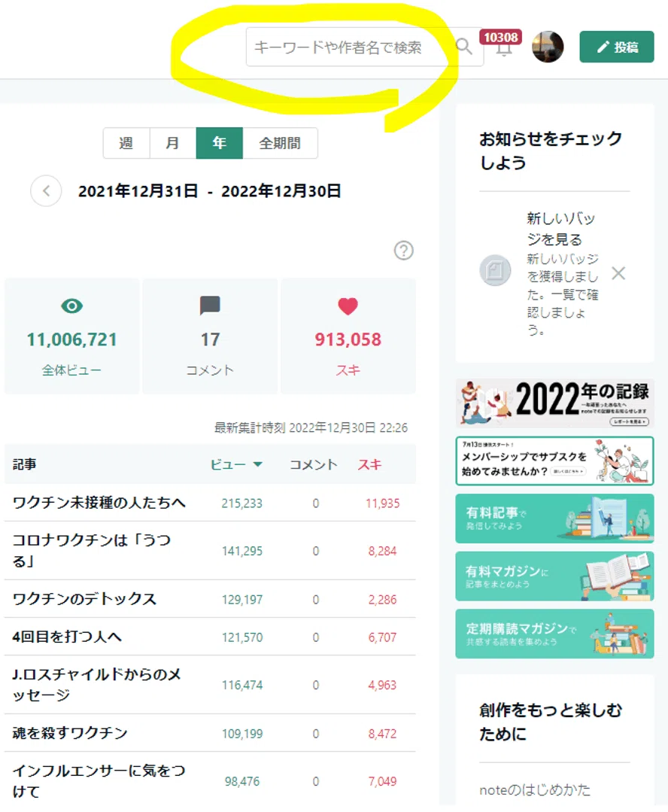Click スキ count 2,286
Screen dimensions: 668x812
(x=383, y=600)
